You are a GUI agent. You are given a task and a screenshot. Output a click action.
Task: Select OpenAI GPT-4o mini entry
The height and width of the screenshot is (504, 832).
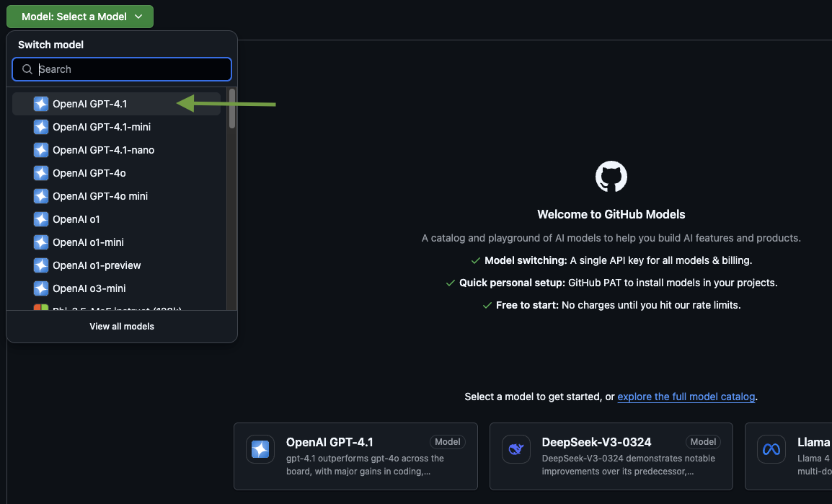116,196
